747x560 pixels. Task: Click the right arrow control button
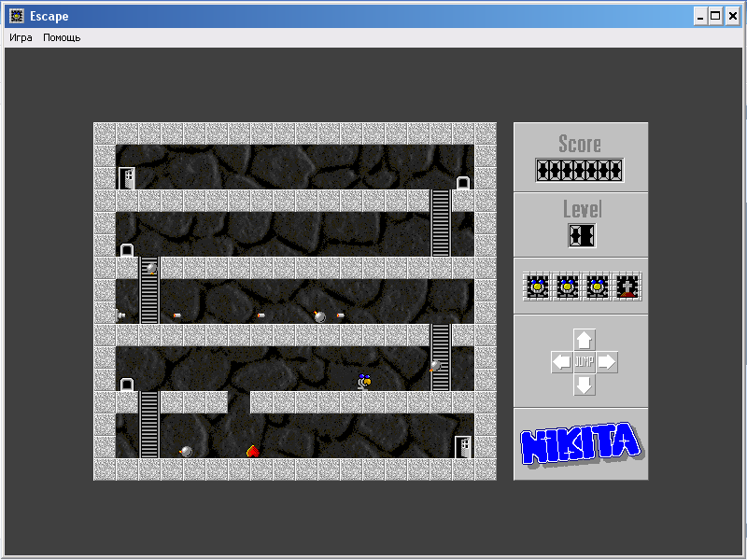tap(606, 362)
